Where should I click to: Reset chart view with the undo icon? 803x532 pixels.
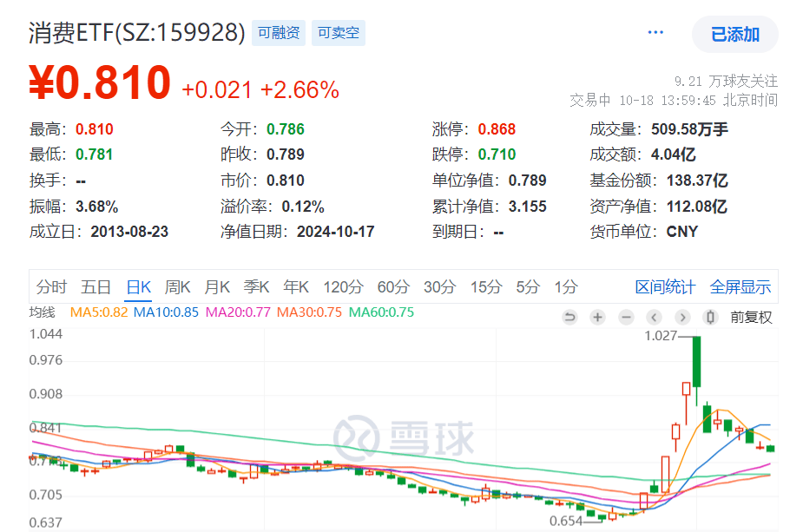click(569, 318)
